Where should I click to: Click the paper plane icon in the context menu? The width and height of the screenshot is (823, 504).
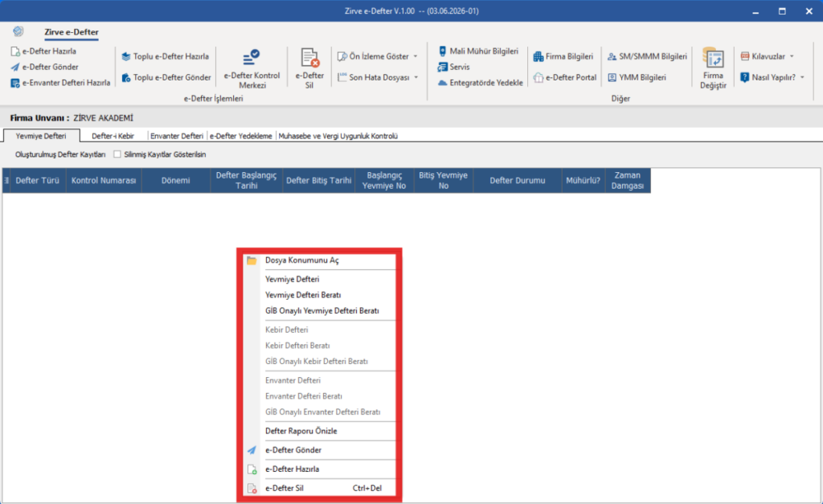(x=252, y=450)
